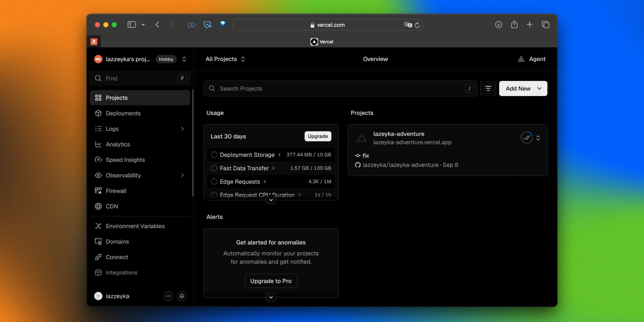
Task: Click the Edge Requests info icon
Action: [x=265, y=182]
